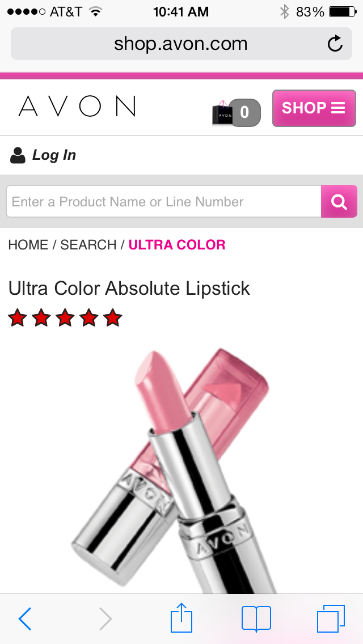
Task: Click the Log In link
Action: coord(54,155)
